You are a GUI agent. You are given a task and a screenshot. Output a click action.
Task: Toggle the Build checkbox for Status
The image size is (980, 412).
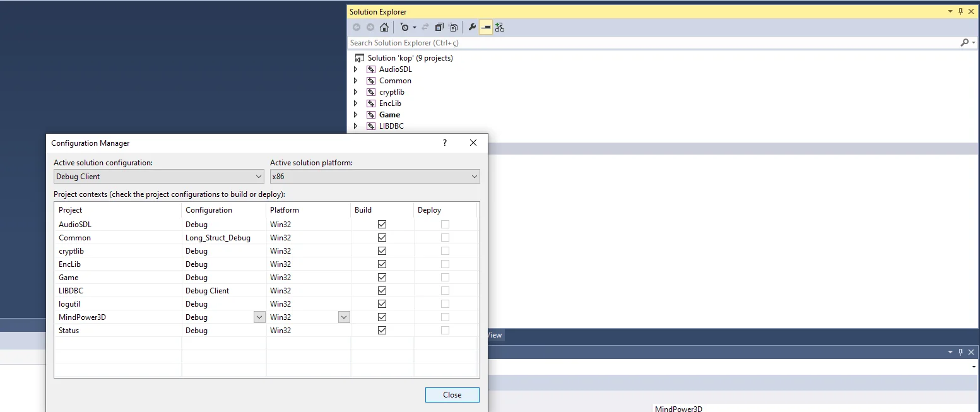(x=382, y=331)
